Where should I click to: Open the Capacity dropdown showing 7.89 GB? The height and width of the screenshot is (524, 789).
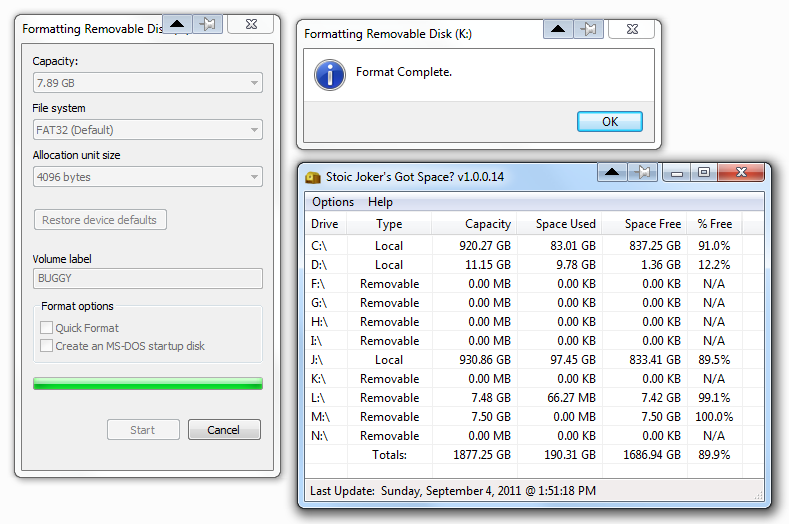point(147,82)
